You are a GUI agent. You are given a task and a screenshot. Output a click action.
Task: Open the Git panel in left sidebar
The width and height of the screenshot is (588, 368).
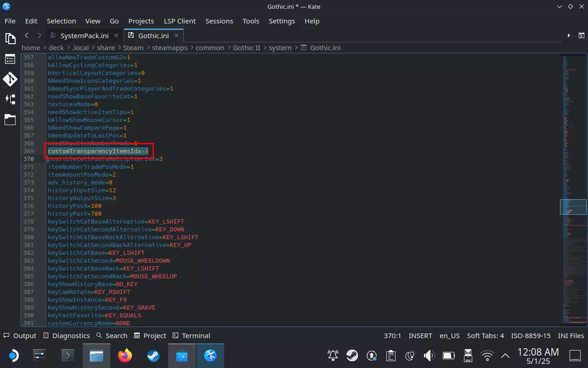(10, 79)
